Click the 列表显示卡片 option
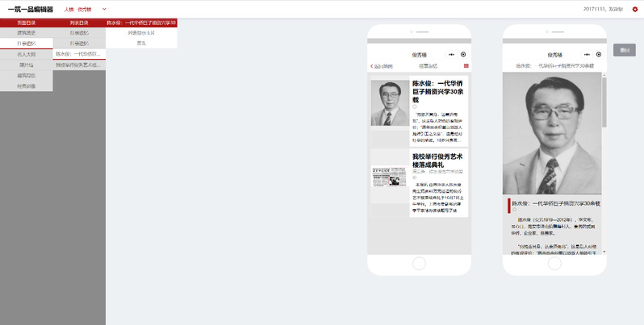The width and height of the screenshot is (644, 325). 141,33
